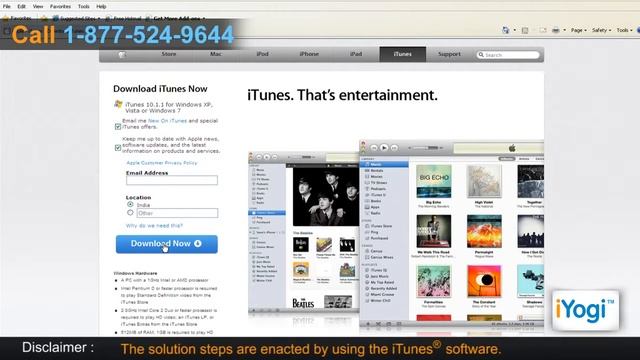Go to the Support tab
Image resolution: width=640 pixels, height=360 pixels.
[449, 54]
